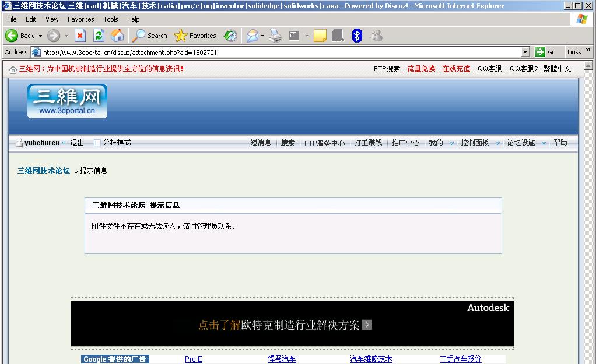This screenshot has height=364, width=596.
Task: Open the Forward button history dropdown
Action: click(x=66, y=36)
